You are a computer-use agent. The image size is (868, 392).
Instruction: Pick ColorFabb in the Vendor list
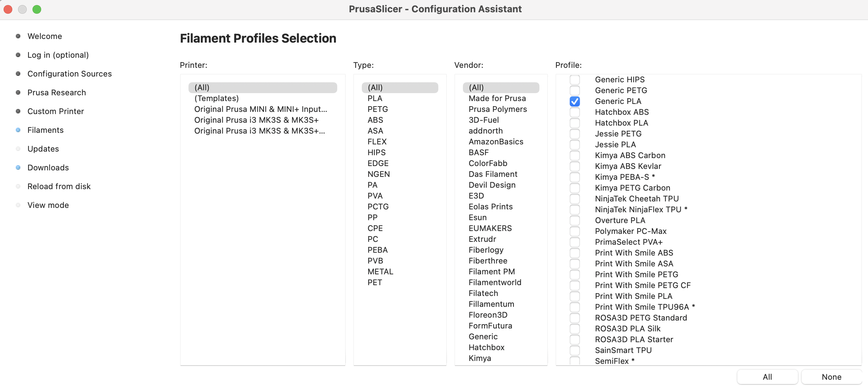(x=488, y=163)
